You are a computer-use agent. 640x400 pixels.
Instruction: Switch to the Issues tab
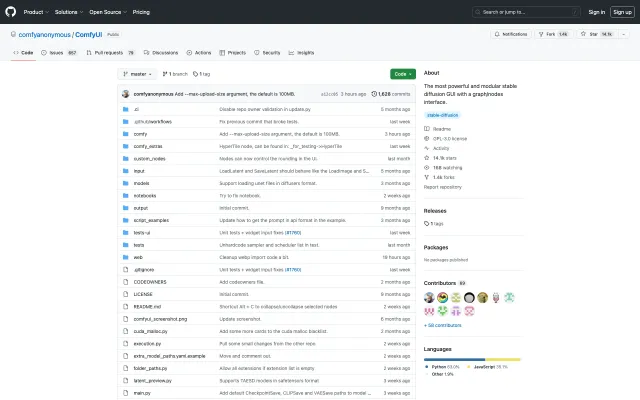[x=58, y=52]
